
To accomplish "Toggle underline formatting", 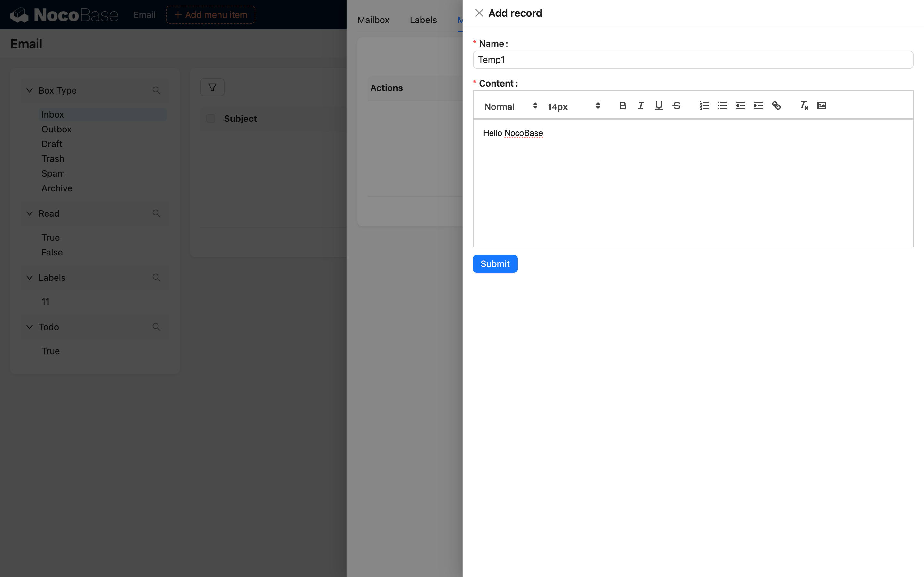I will (659, 106).
